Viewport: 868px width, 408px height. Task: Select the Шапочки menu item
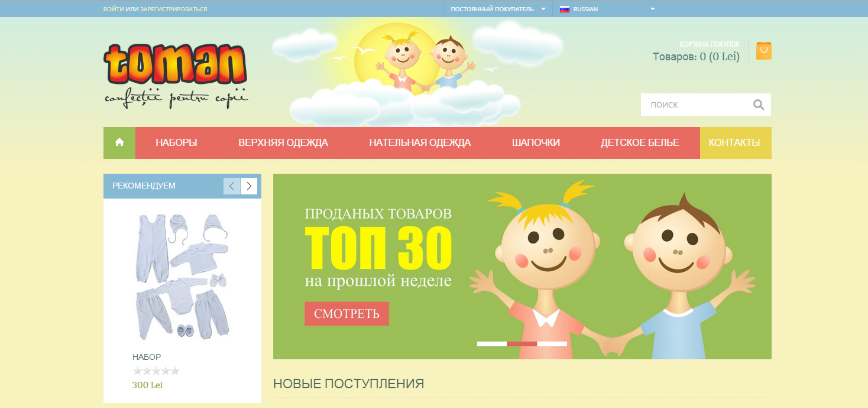536,143
